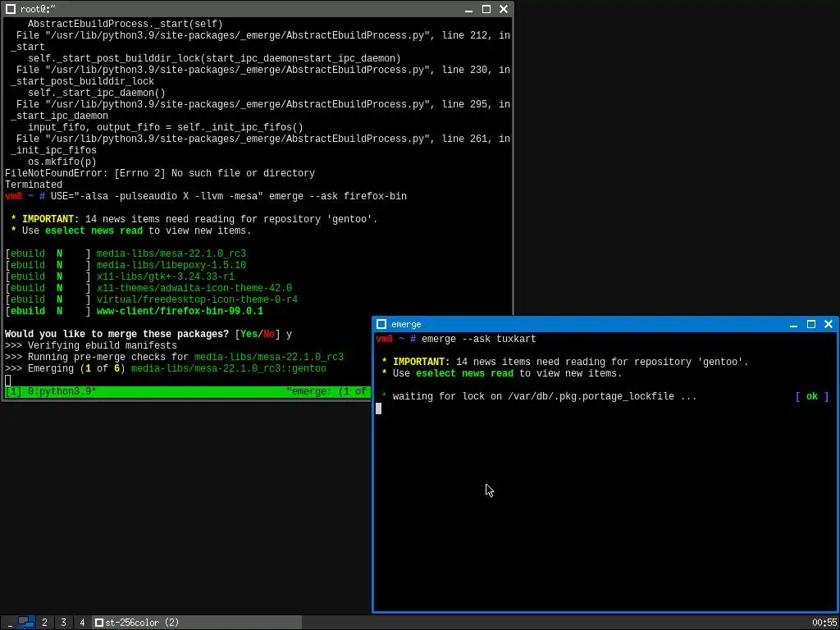Click the vm8 prompt in emerge window
Viewport: 840px width, 630px height.
coord(384,339)
